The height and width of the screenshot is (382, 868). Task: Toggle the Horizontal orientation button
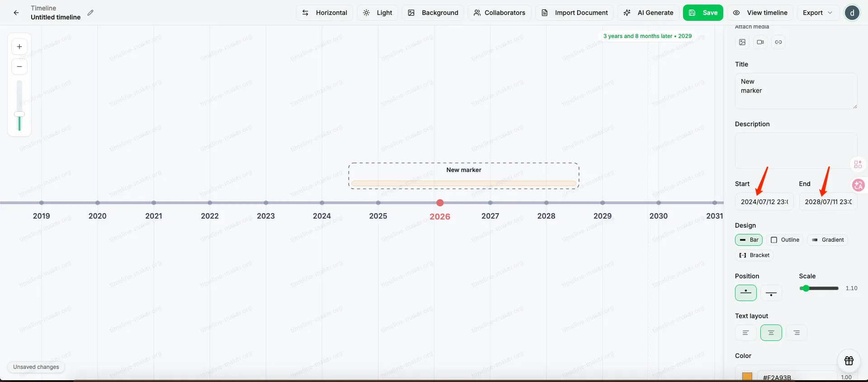(325, 13)
